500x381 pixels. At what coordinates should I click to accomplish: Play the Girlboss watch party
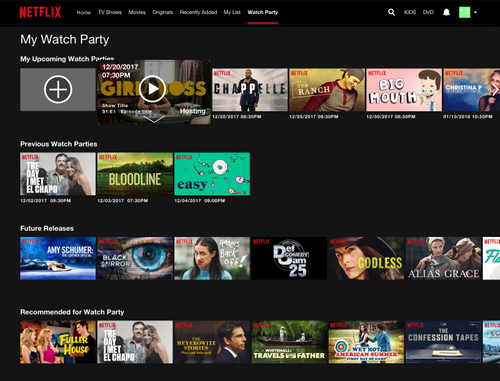152,89
